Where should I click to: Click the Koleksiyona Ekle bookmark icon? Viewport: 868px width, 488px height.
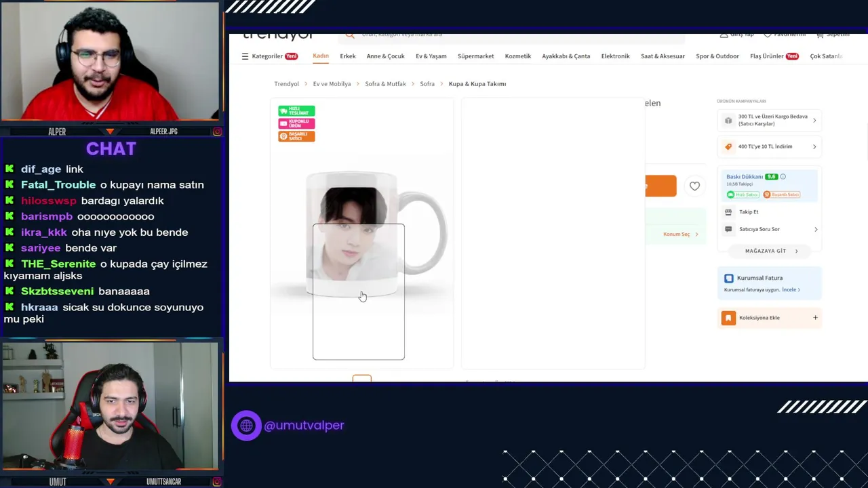728,318
